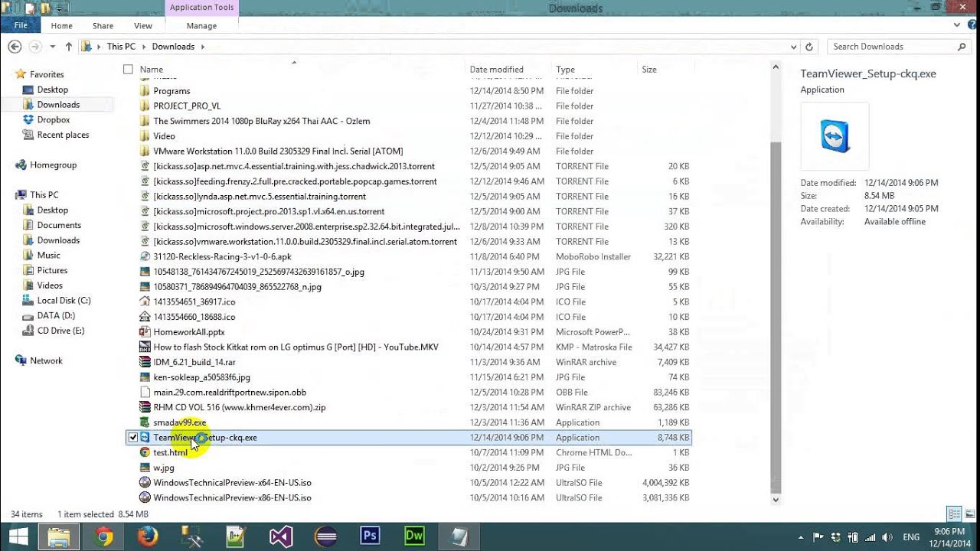Click the CD Drive (E:) icon
The height and width of the screenshot is (551, 980).
coord(28,331)
